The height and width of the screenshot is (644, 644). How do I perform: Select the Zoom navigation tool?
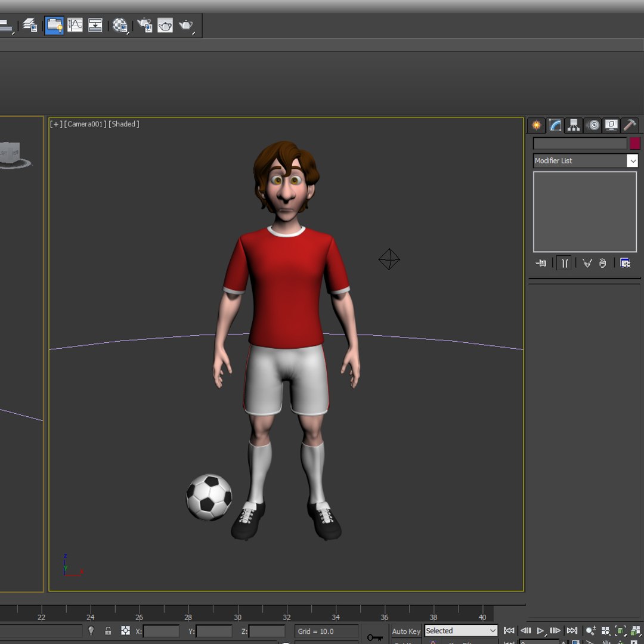pos(590,630)
